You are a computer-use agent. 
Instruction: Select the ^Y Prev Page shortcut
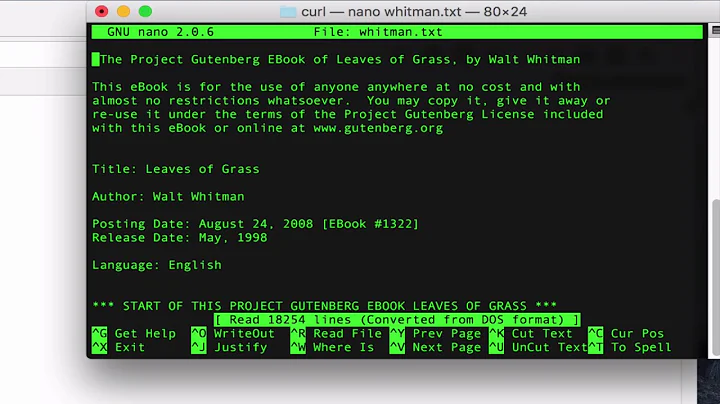[435, 333]
